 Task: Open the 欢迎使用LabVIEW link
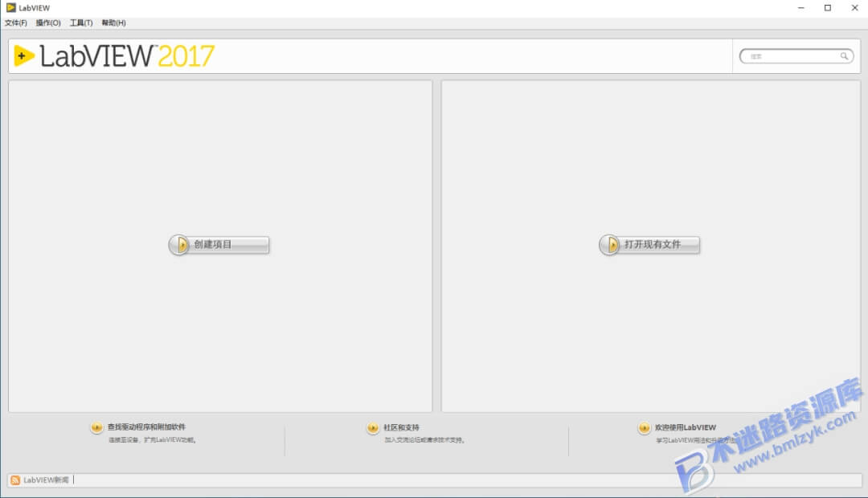686,427
